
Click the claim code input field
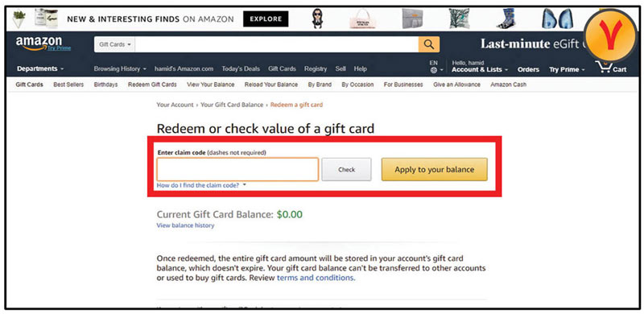[x=237, y=169]
